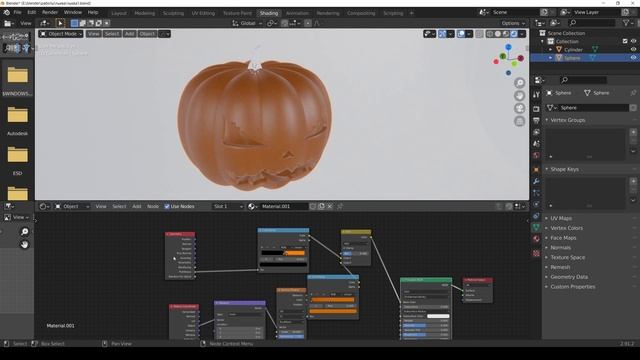Click the pan view hand gizmo

(x=520, y=96)
